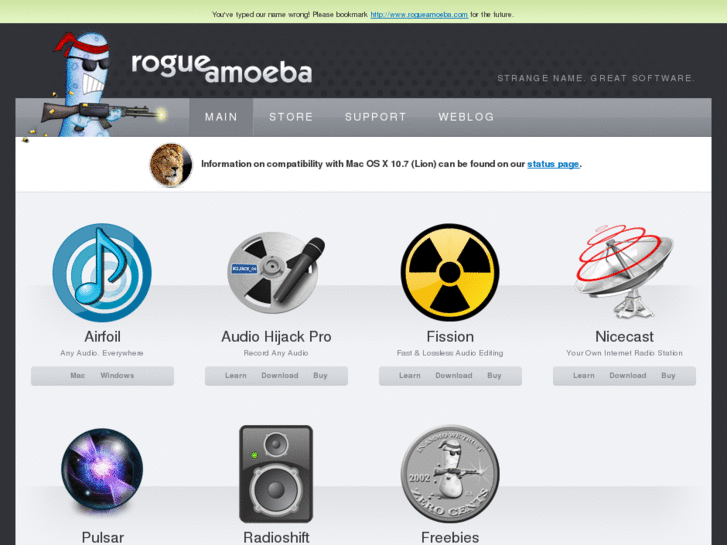The width and height of the screenshot is (727, 545).
Task: Click the Audio Hijack Pro title
Action: (276, 336)
